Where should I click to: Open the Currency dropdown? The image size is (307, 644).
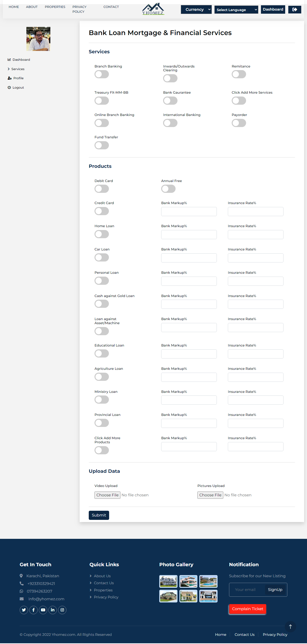[x=196, y=10]
